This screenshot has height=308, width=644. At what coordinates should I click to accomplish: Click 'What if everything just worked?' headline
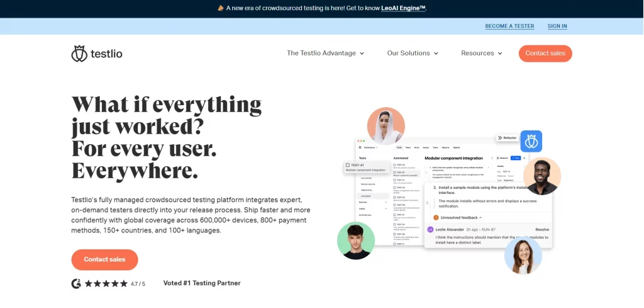pos(166,117)
